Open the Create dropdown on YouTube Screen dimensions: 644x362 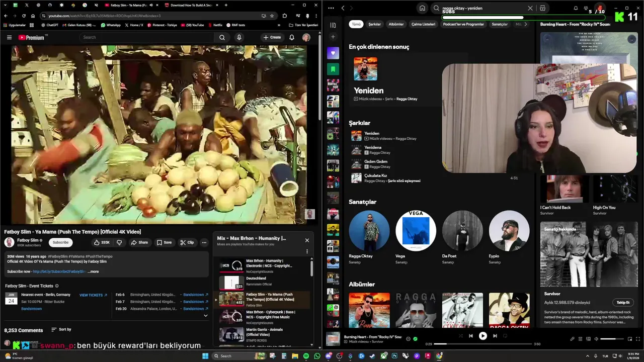coord(272,37)
